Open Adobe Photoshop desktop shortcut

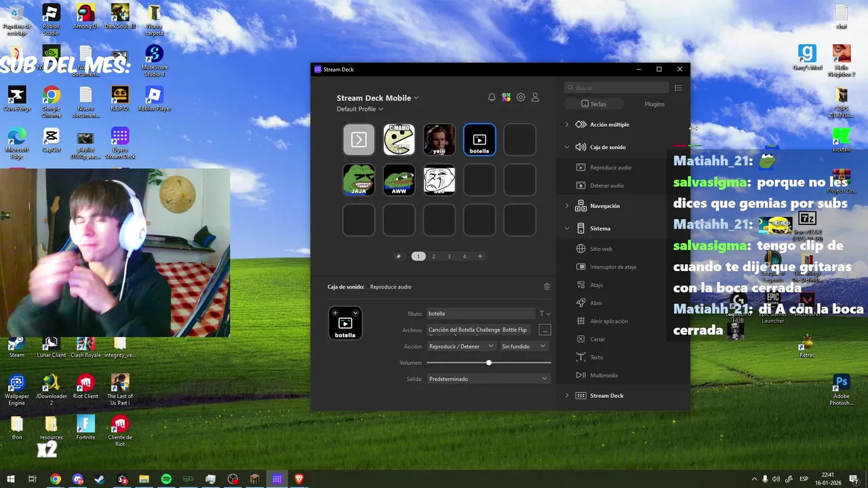842,390
